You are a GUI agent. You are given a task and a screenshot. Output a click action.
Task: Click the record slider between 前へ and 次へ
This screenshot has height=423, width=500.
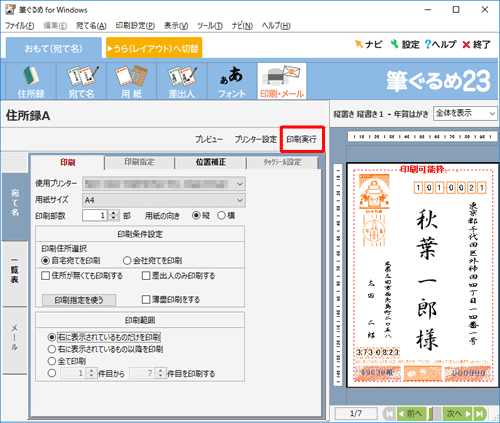[435, 414]
